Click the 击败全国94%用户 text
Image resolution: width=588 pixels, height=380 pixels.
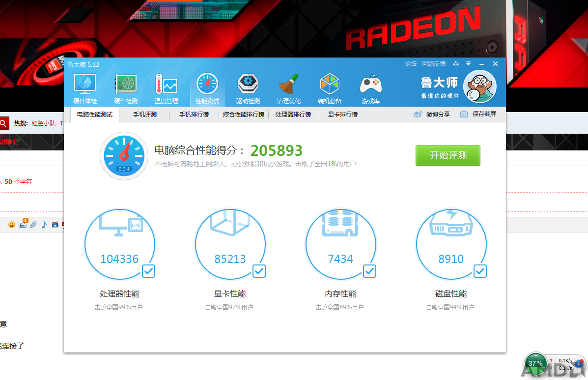tap(450, 307)
